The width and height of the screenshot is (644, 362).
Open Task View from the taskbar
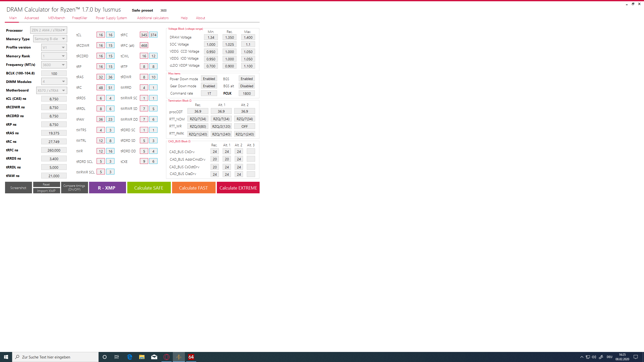click(x=117, y=357)
